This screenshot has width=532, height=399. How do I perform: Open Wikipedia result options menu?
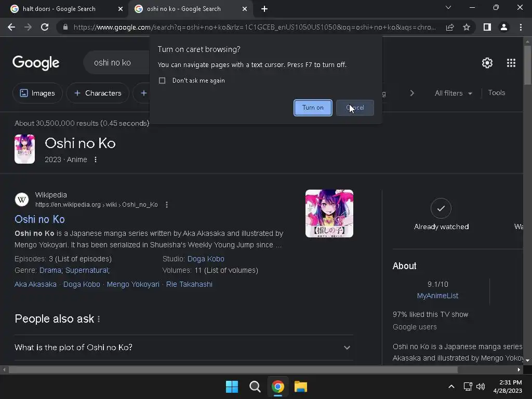167,205
